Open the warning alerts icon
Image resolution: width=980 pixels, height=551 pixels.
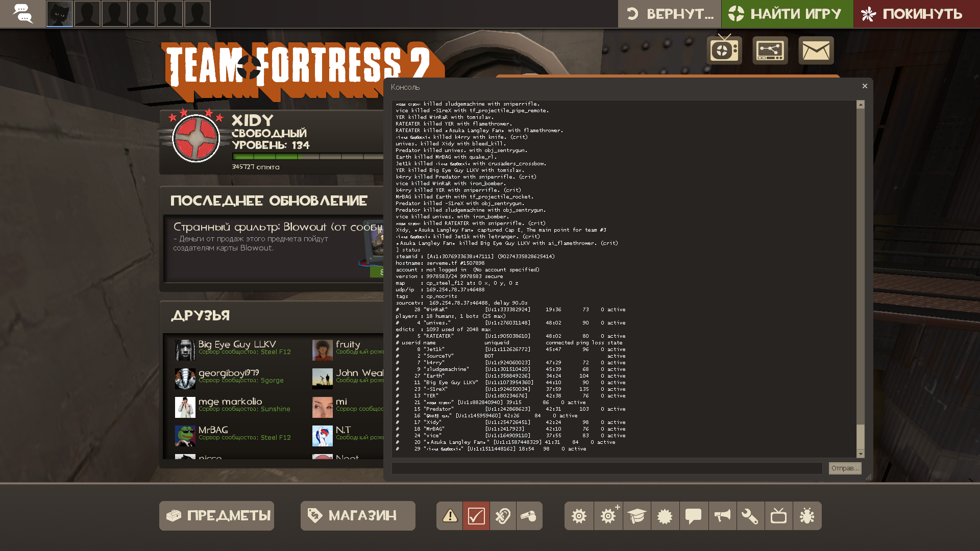click(450, 516)
